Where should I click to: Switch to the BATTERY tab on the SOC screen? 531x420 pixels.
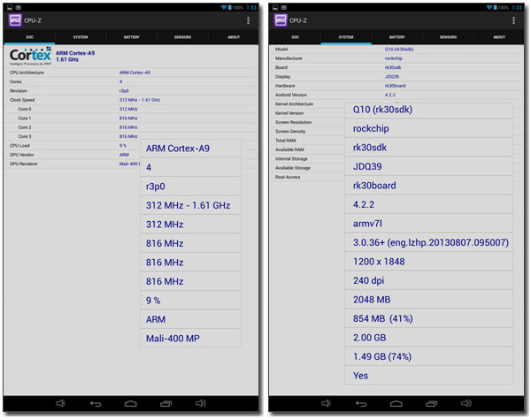pyautogui.click(x=131, y=37)
